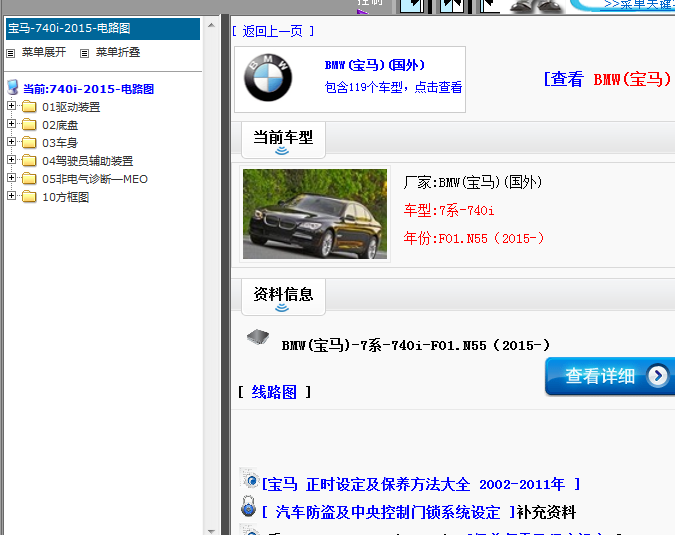Viewport: 675px width, 535px height.
Task: Click the BMW roundel logo
Action: click(x=268, y=78)
